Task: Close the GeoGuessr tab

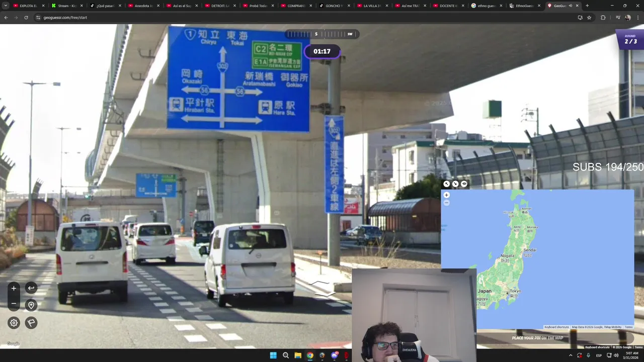Action: point(577,6)
